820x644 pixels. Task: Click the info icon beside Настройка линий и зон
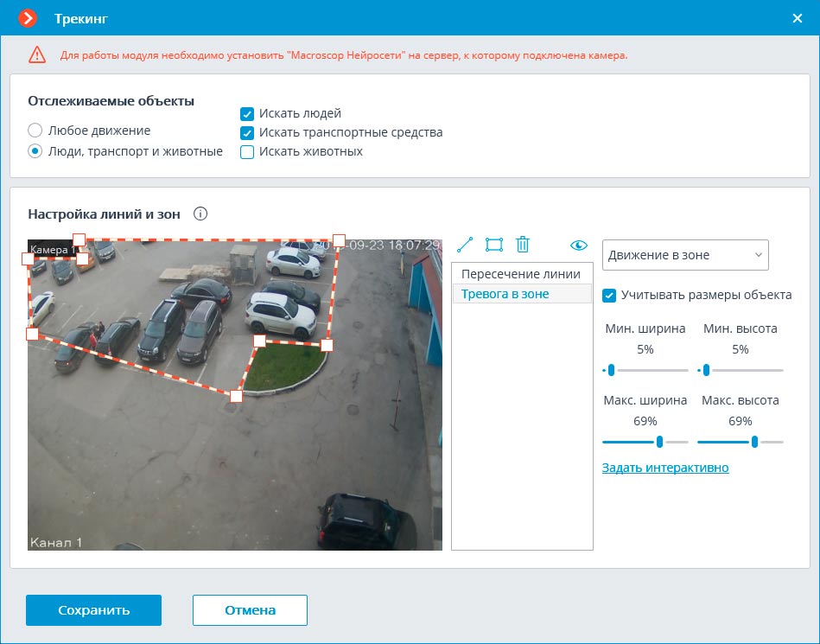click(200, 214)
